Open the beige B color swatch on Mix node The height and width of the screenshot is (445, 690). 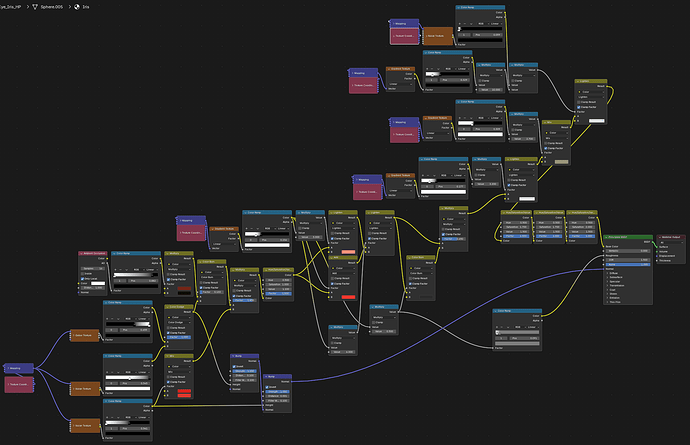(x=562, y=162)
